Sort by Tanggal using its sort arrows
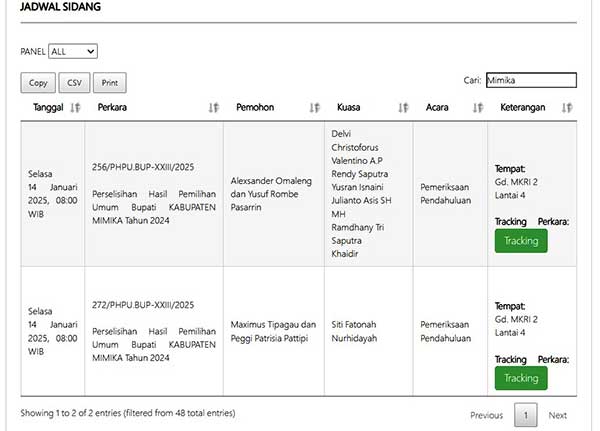Image resolution: width=600 pixels, height=431 pixels. point(75,107)
